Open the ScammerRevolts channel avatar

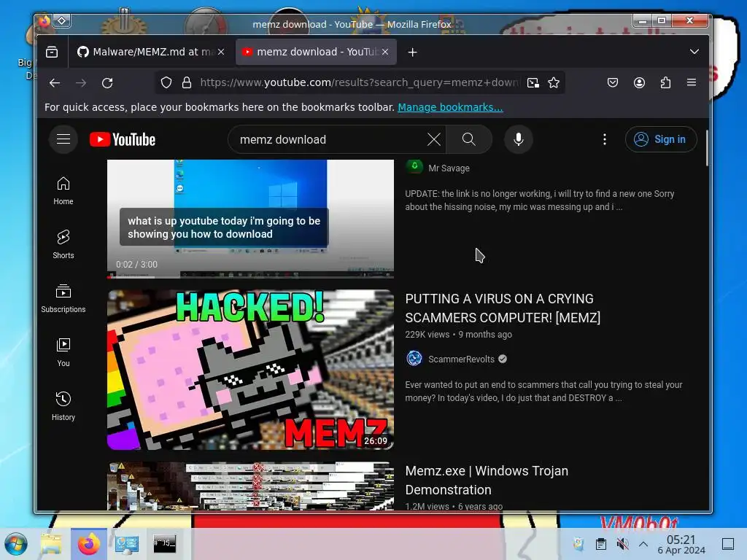point(414,359)
